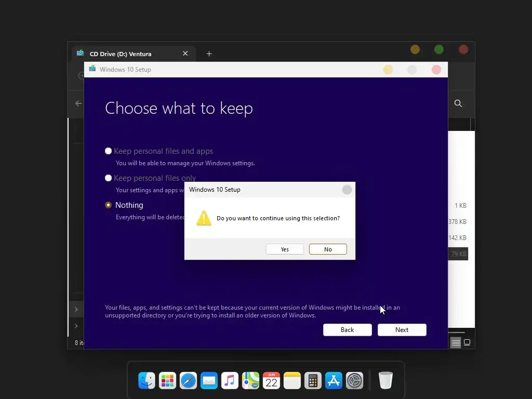This screenshot has width=532, height=399.
Task: Open Mail from the dock
Action: click(209, 380)
